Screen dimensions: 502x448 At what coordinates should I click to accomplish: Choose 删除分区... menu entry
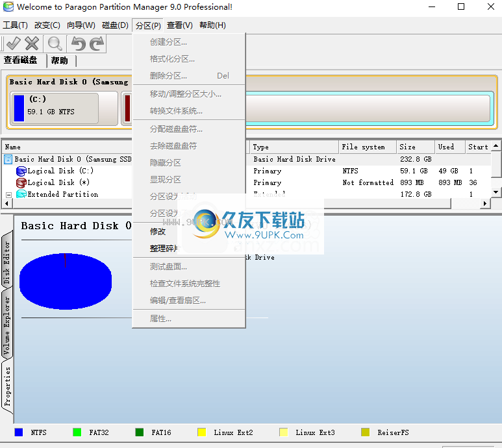189,76
